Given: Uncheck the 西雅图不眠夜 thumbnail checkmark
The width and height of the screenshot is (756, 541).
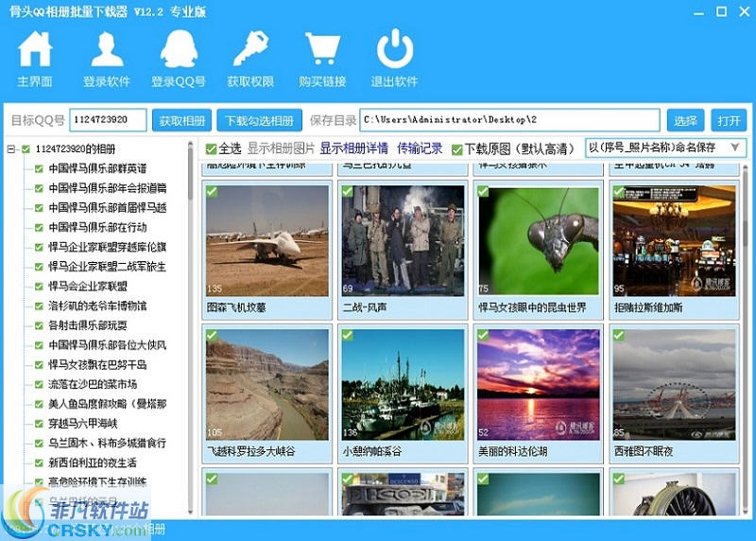Looking at the screenshot, I should click(x=619, y=336).
